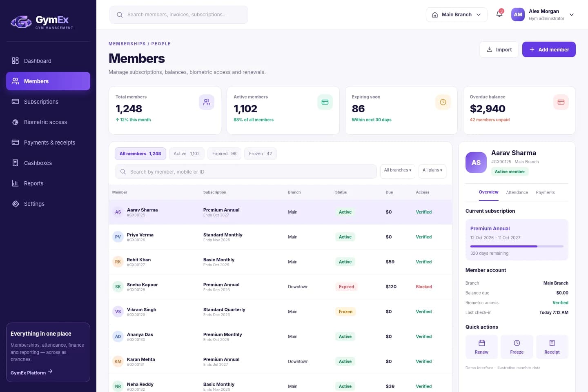Click the Expiring soon clock icon
This screenshot has height=392, width=588.
[x=443, y=102]
